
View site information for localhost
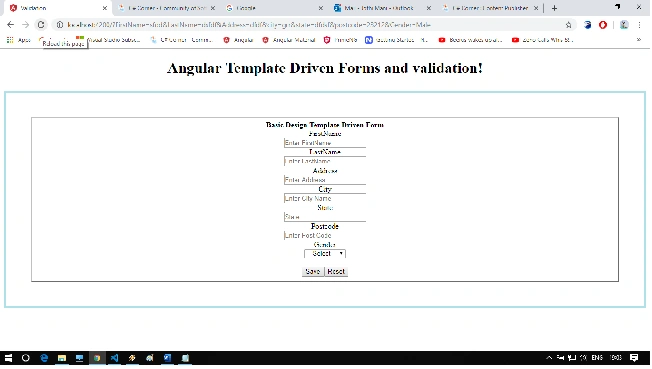60,25
